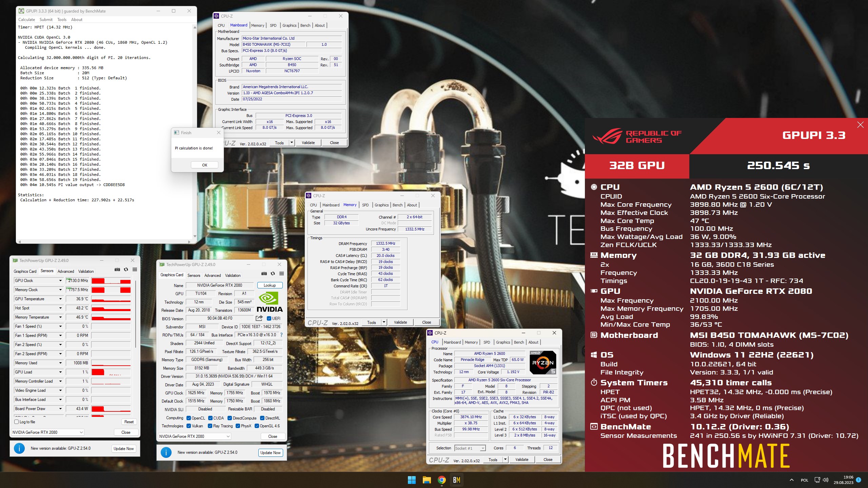Toggle the PhysX checkbox
Screen dimensions: 868x488
(238, 426)
